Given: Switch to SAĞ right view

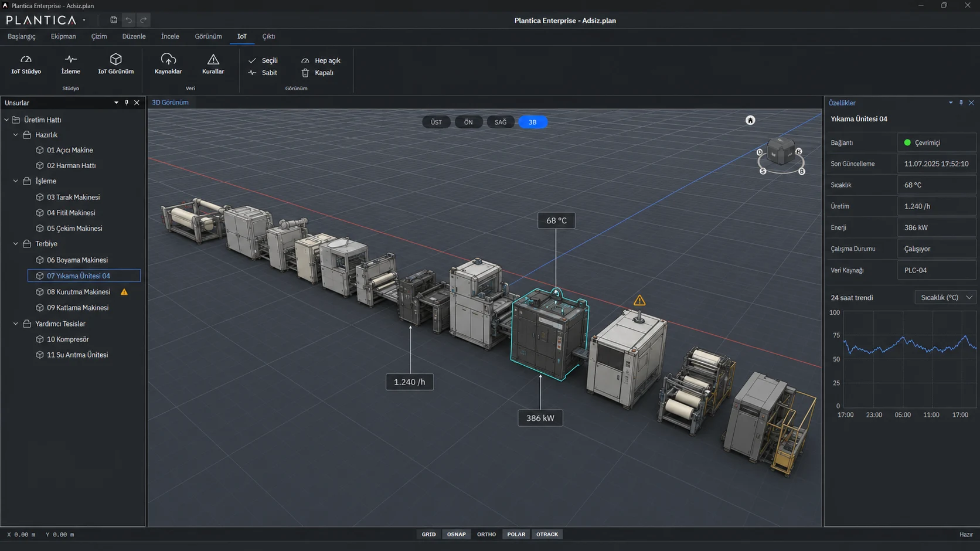Looking at the screenshot, I should [501, 122].
